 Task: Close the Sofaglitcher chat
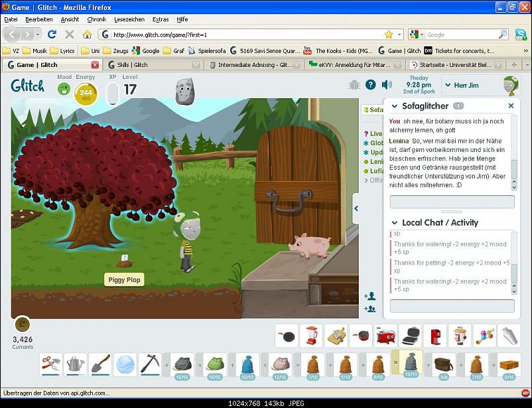click(x=511, y=106)
